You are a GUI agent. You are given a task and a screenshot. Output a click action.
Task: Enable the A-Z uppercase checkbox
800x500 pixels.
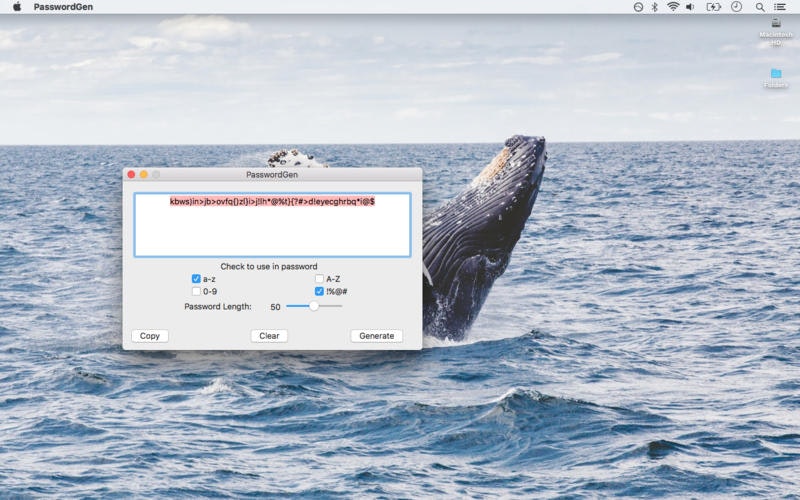tap(319, 279)
